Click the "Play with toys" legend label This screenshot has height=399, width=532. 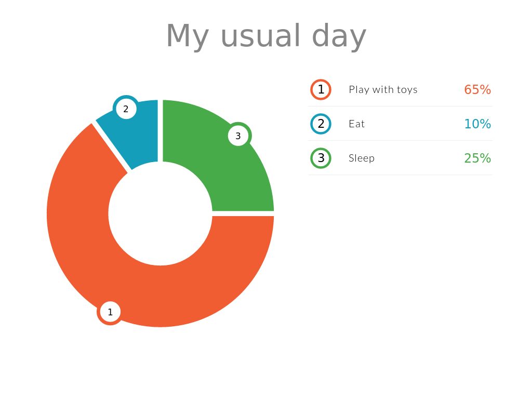(x=383, y=89)
